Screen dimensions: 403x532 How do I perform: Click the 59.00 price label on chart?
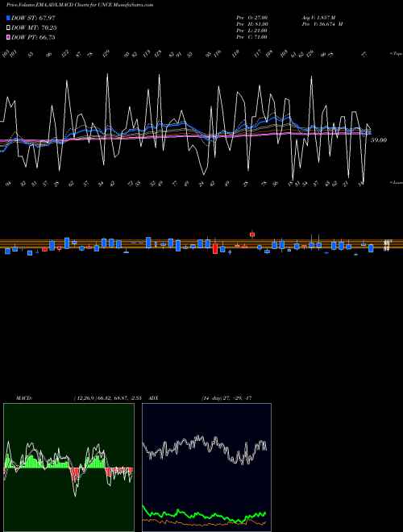pos(379,140)
